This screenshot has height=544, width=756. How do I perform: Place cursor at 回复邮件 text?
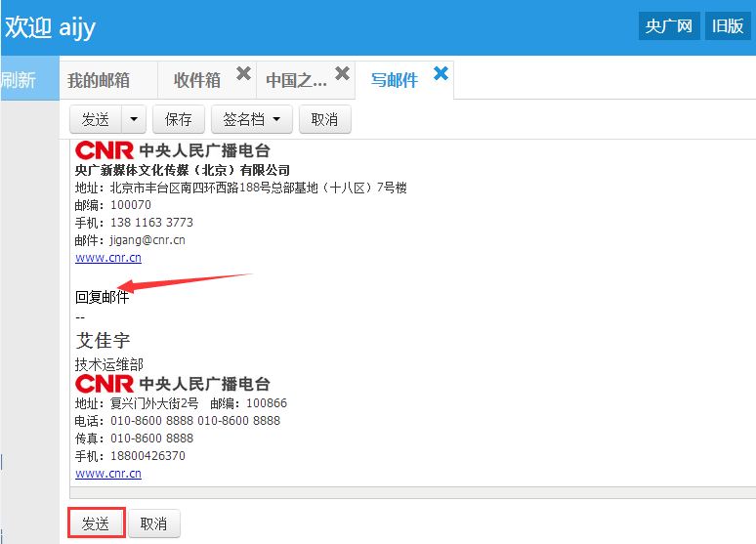[x=103, y=297]
